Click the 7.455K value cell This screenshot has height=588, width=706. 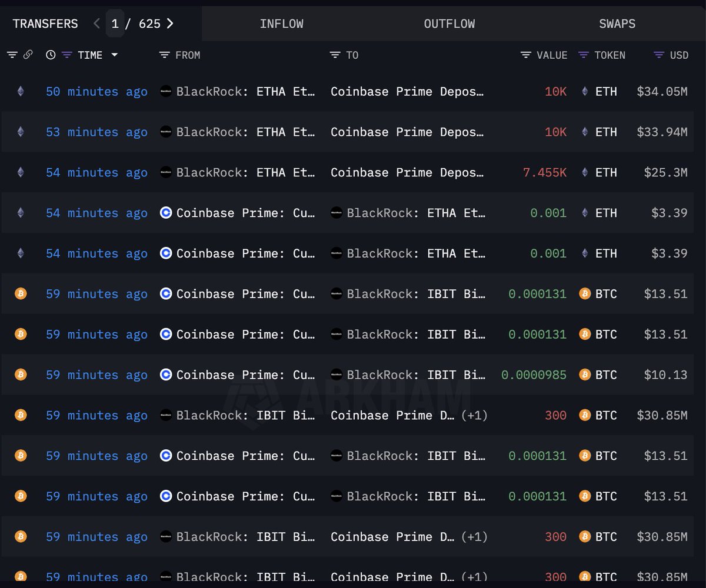click(545, 173)
